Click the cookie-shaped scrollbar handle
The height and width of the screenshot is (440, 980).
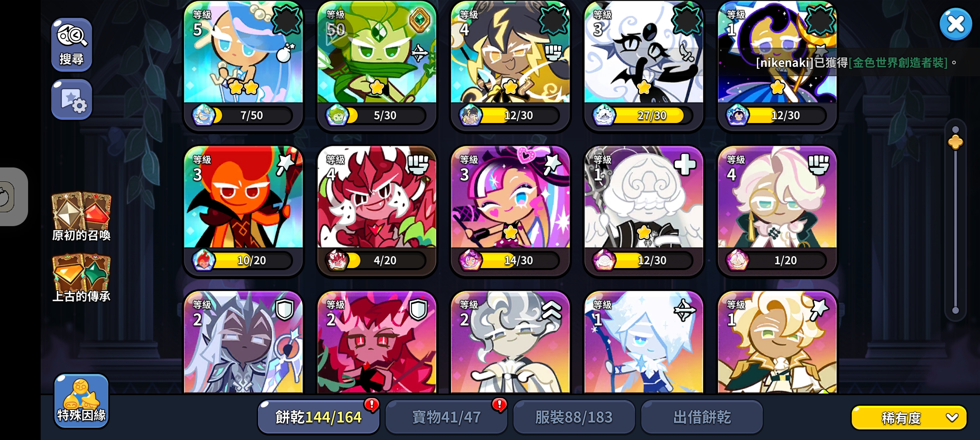[955, 142]
